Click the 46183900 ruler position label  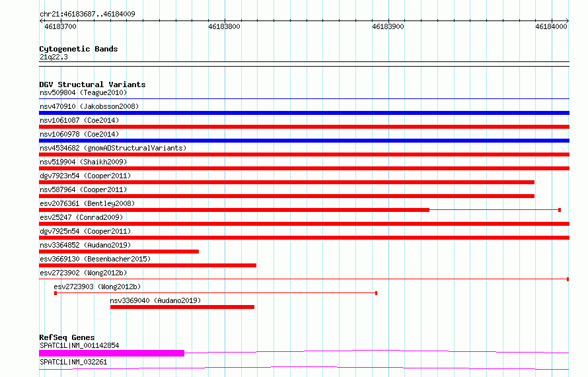(x=388, y=26)
